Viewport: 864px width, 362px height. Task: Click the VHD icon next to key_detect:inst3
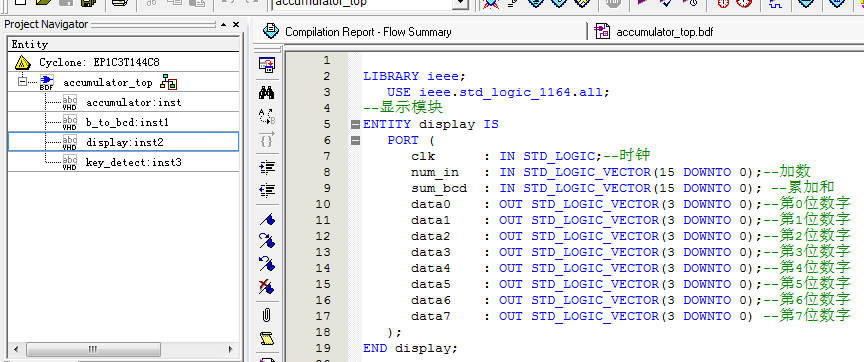point(70,163)
